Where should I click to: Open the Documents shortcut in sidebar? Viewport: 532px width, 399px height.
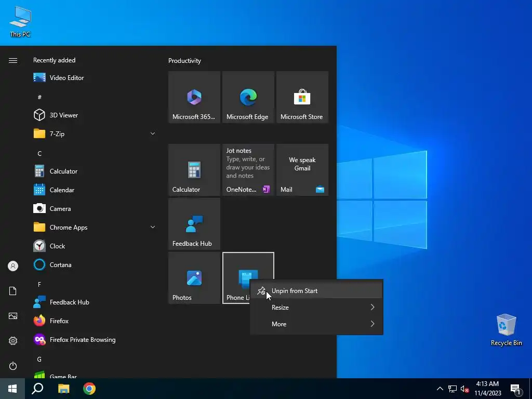click(x=13, y=291)
